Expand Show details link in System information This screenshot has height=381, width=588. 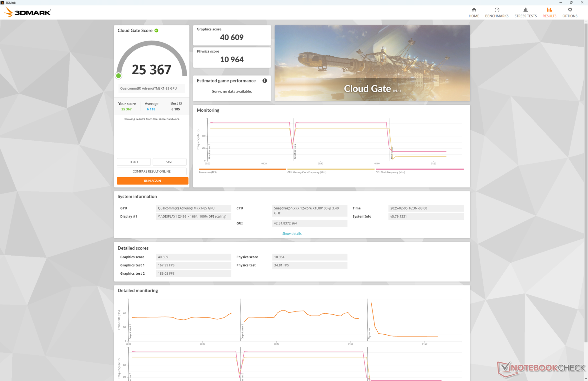(292, 234)
